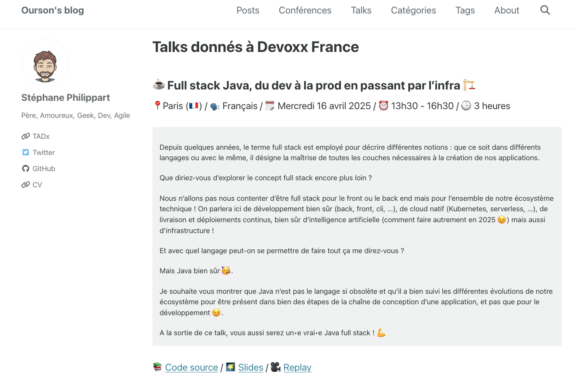Click the books icon beside Code source
Viewport: 576px width, 392px height.
[157, 367]
